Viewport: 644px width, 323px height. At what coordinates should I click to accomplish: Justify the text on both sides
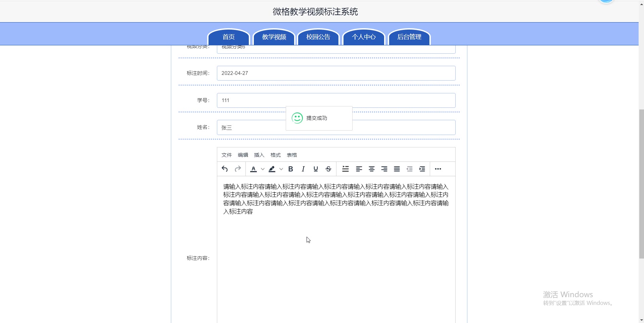(x=397, y=169)
